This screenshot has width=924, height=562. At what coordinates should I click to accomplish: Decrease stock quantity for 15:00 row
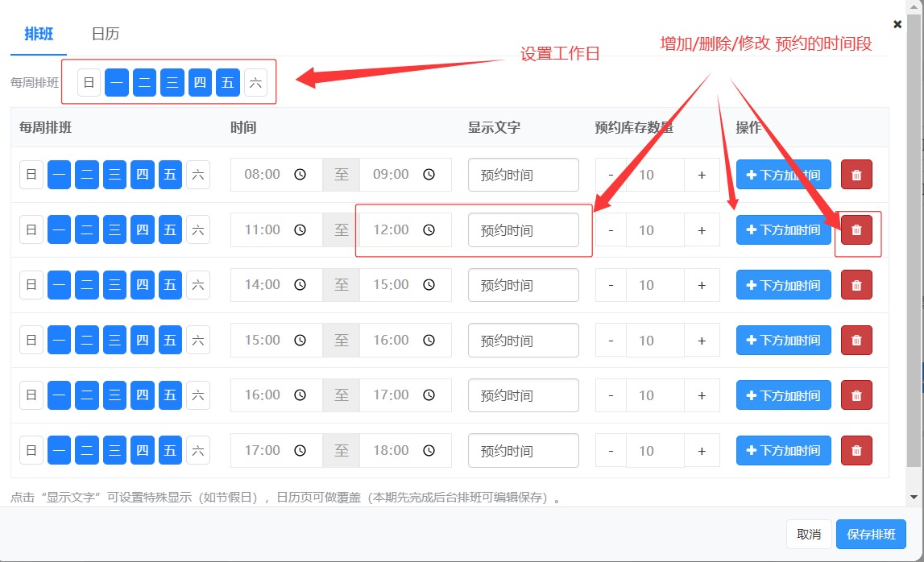(611, 341)
